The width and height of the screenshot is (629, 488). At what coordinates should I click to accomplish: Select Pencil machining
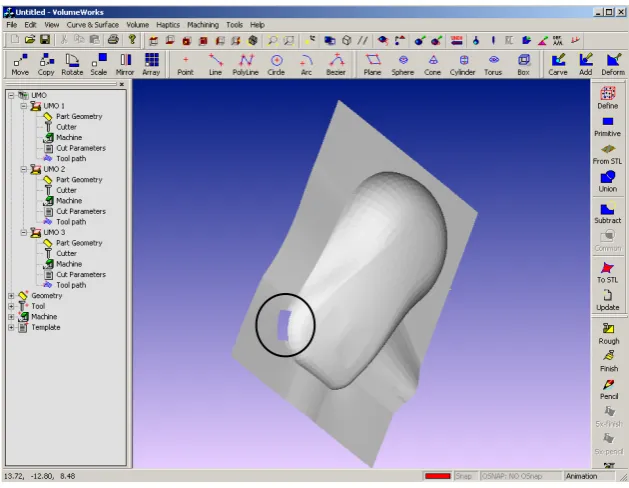609,389
